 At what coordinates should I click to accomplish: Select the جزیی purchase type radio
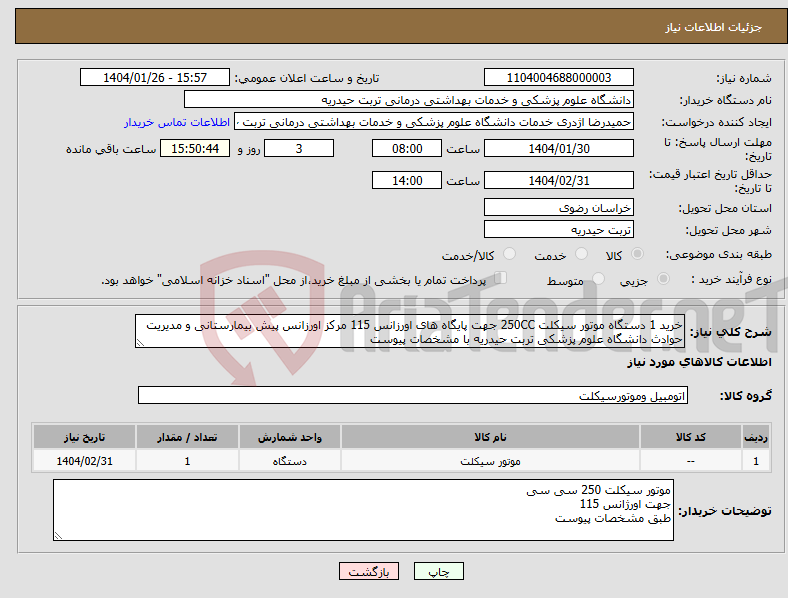tap(663, 278)
